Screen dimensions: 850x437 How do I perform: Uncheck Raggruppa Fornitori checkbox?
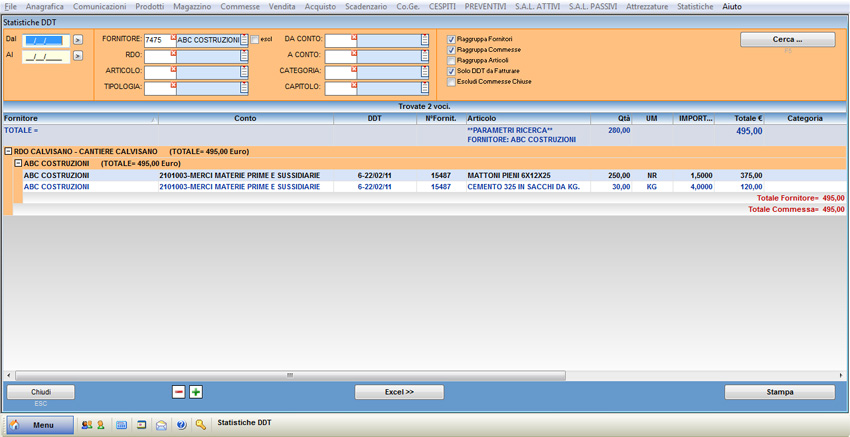click(452, 40)
